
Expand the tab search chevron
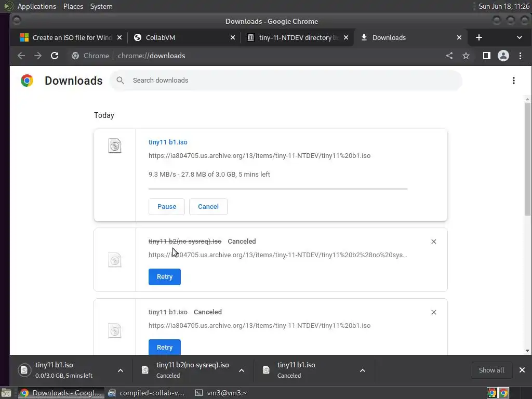coord(519,37)
